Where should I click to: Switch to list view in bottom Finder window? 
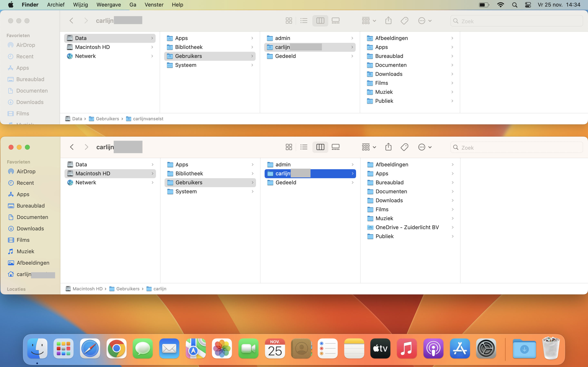[x=304, y=147]
